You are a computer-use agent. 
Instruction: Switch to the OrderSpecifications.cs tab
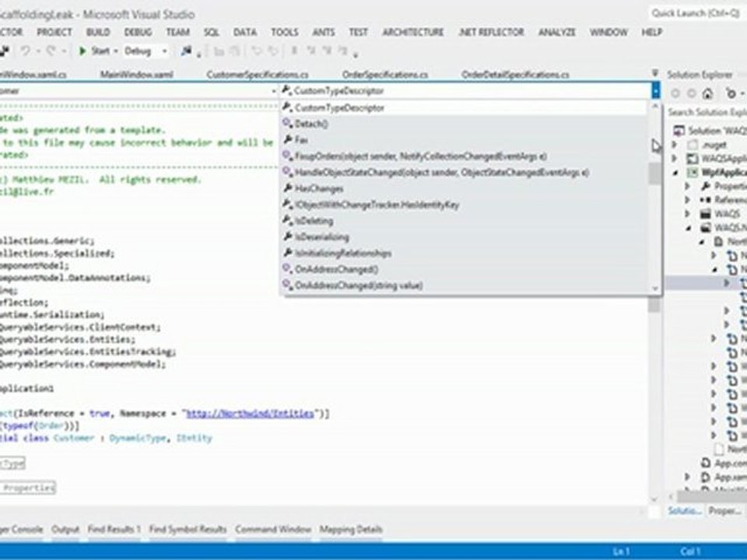point(385,75)
